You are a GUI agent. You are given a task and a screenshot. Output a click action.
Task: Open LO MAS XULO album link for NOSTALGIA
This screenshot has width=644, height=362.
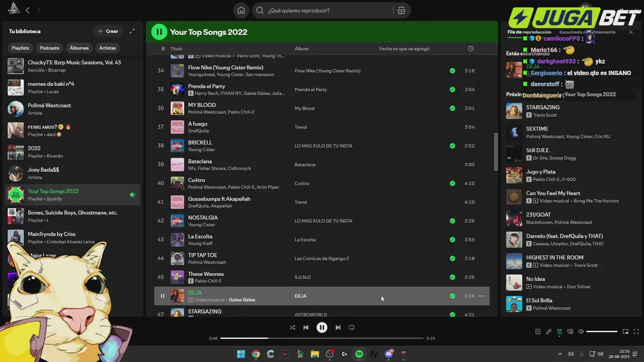pos(323,221)
